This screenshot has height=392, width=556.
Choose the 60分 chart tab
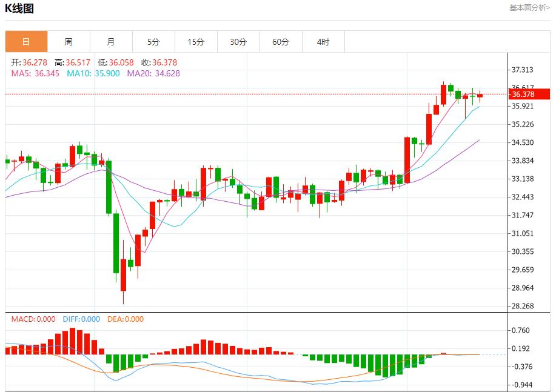coord(281,42)
